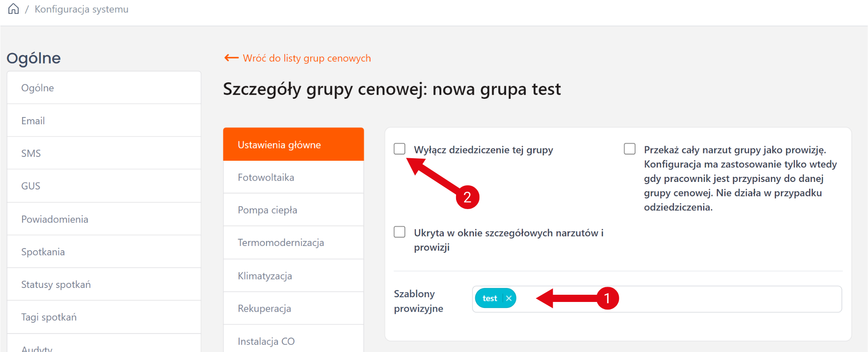Open the Rekuperacja tab
868x352 pixels.
coord(293,308)
